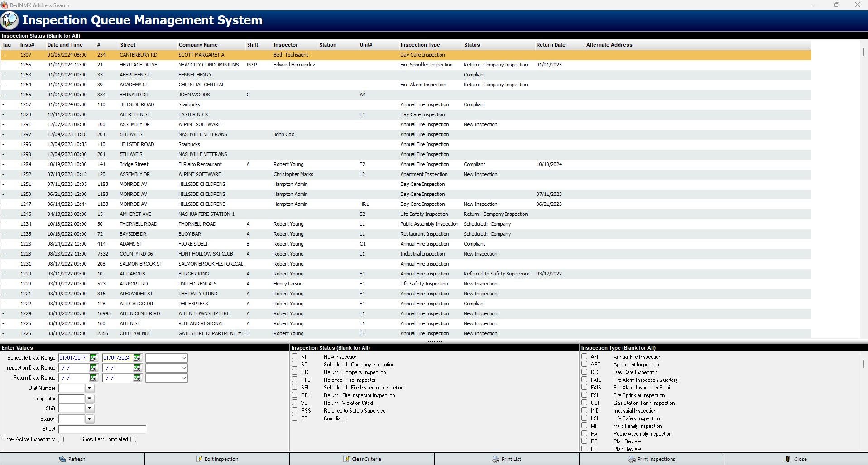
Task: Click the Edit Inspection button
Action: [x=217, y=459]
